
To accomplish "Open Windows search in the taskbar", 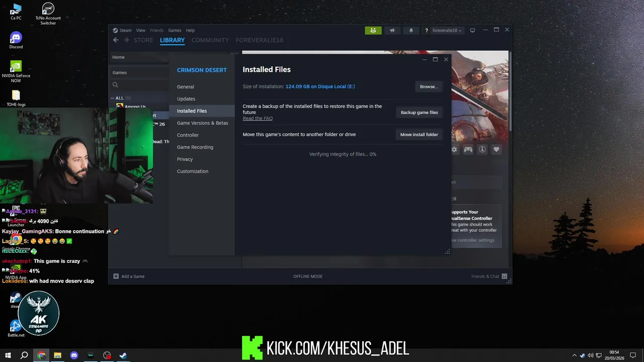I will [24, 355].
